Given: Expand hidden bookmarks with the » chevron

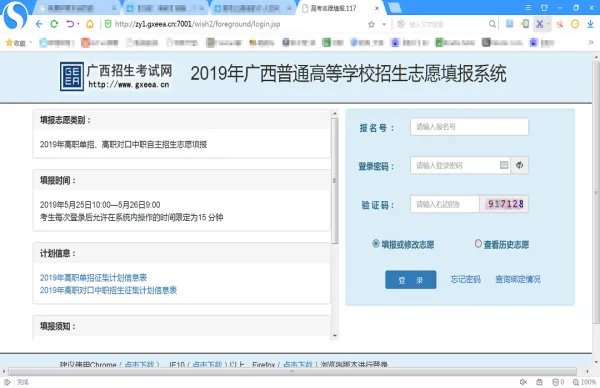Looking at the screenshot, I should pyautogui.click(x=590, y=42).
